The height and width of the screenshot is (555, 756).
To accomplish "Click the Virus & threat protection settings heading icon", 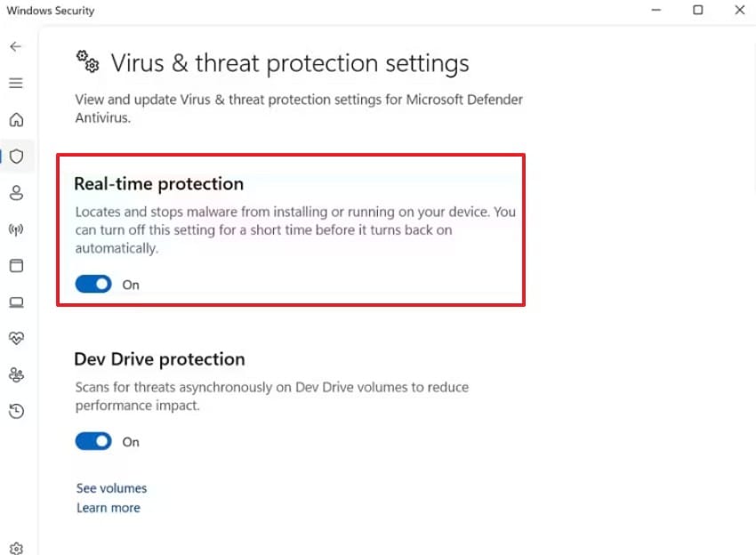I will 86,61.
